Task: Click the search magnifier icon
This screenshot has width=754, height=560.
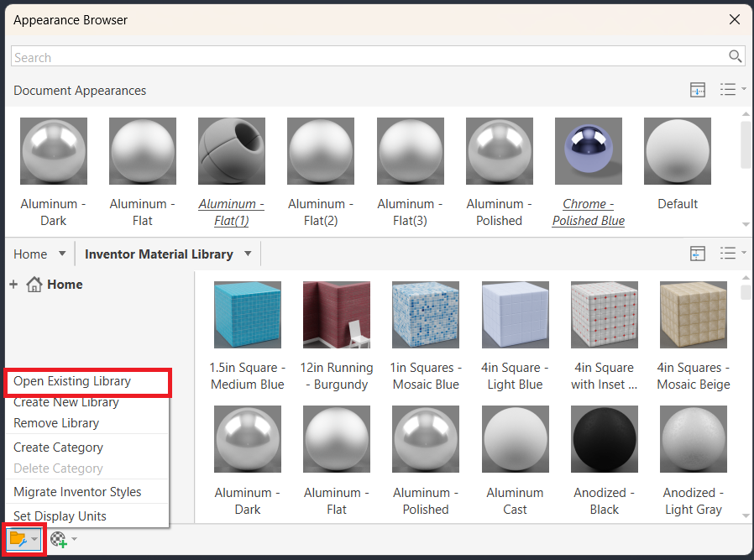Action: tap(735, 56)
